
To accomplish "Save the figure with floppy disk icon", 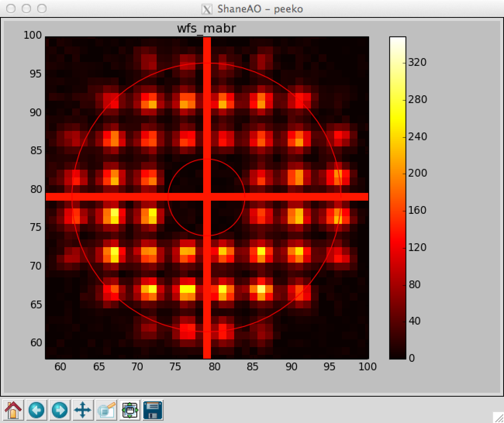I will [152, 410].
